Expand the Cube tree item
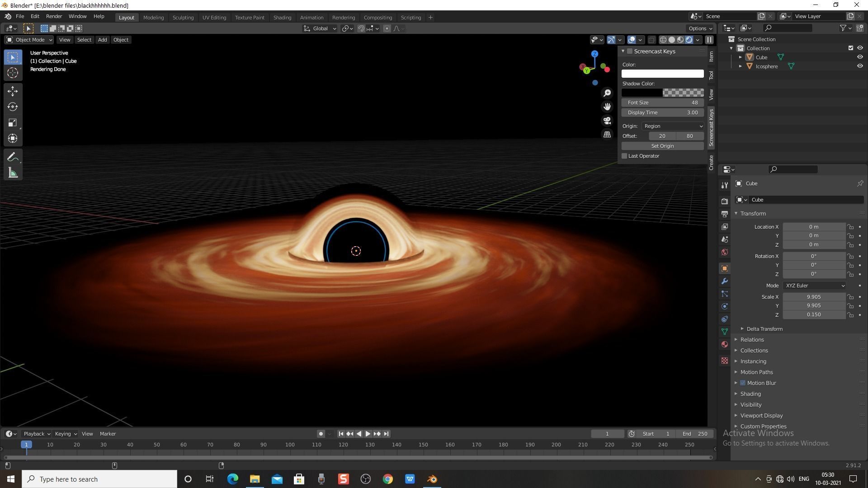868x488 pixels. (741, 57)
